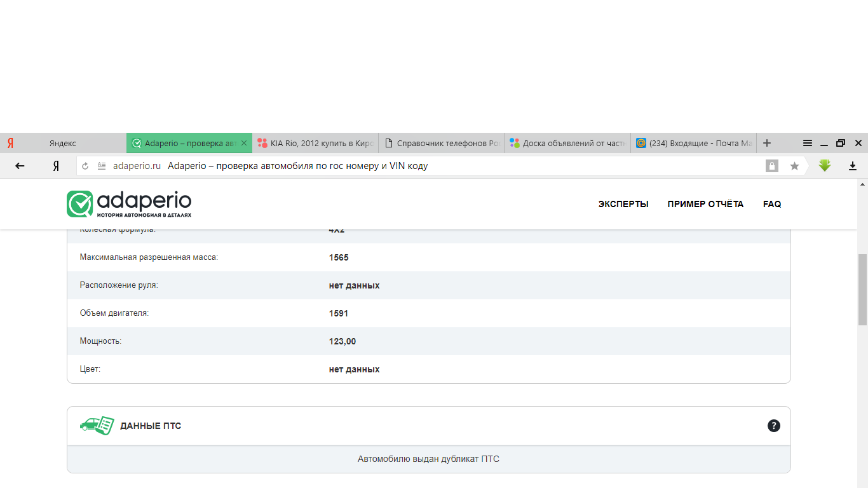Click the question mark help icon in ДАННЫЕ ПТС
The width and height of the screenshot is (868, 488).
click(774, 426)
